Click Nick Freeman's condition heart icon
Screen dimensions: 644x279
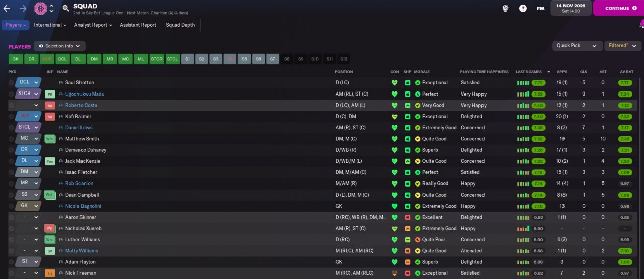click(x=394, y=273)
